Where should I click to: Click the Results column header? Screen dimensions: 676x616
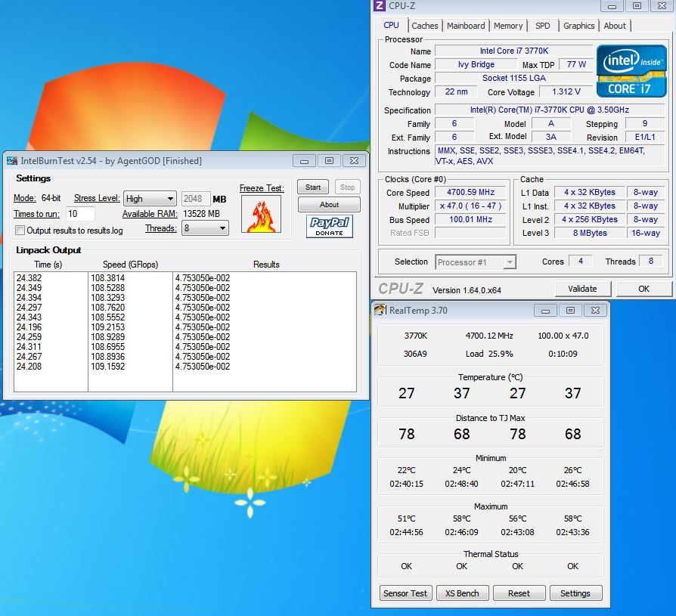point(266,265)
